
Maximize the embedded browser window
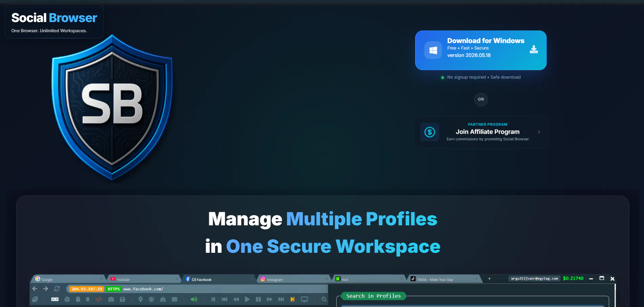602,278
